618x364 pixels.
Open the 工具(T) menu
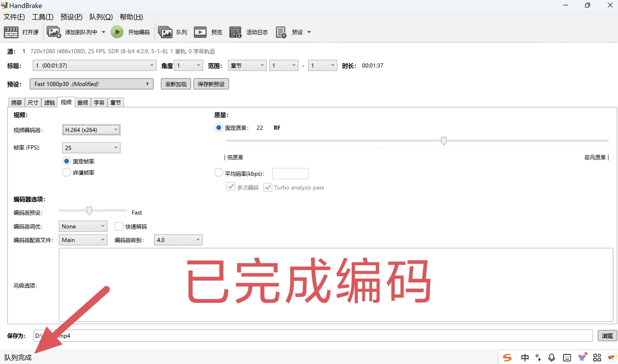42,17
